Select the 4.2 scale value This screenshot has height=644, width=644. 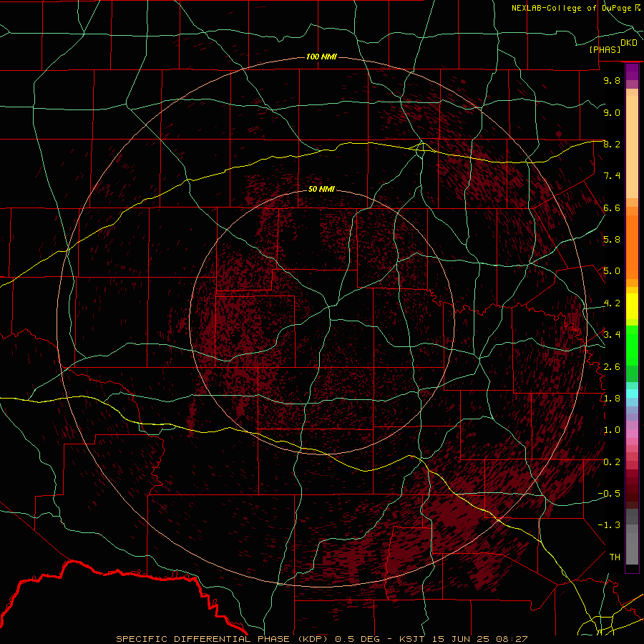click(x=612, y=303)
